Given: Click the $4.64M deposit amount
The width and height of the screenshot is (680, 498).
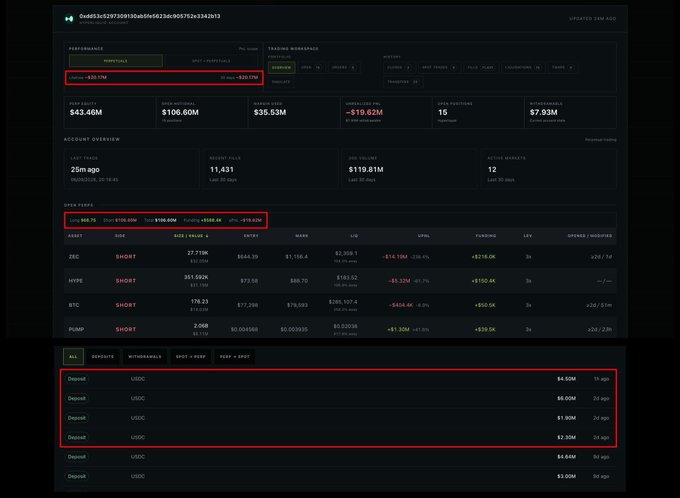Looking at the screenshot, I should click(x=566, y=457).
